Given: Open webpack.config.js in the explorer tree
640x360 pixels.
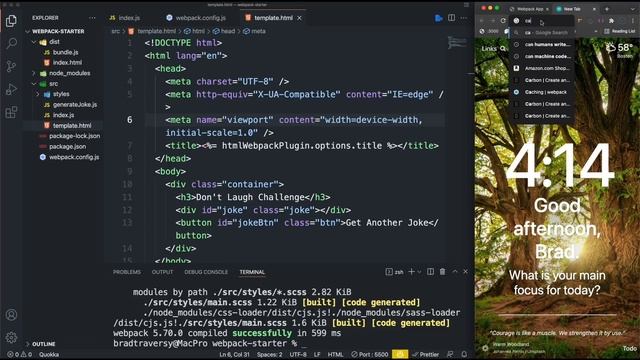Looking at the screenshot, I should (74, 158).
